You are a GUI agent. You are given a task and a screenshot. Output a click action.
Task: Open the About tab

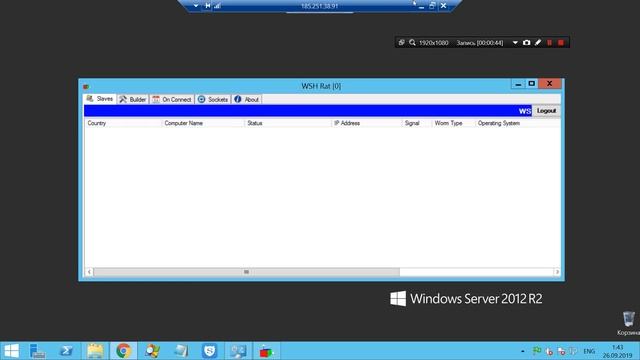coord(247,99)
